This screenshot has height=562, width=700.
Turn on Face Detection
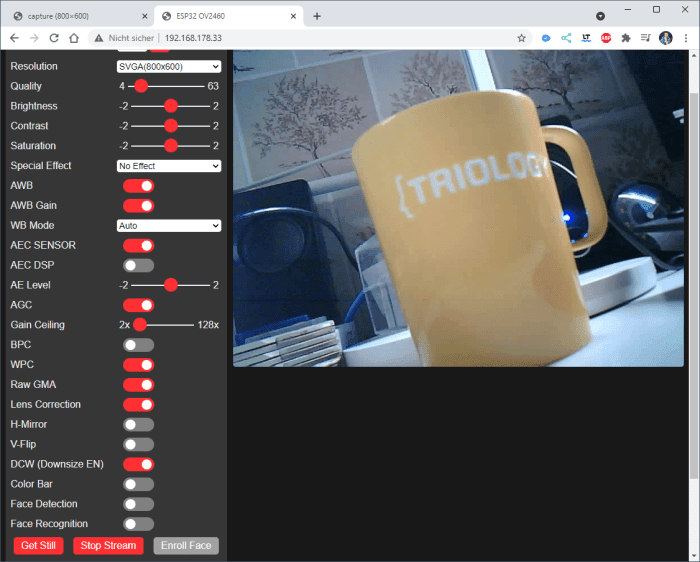[138, 504]
